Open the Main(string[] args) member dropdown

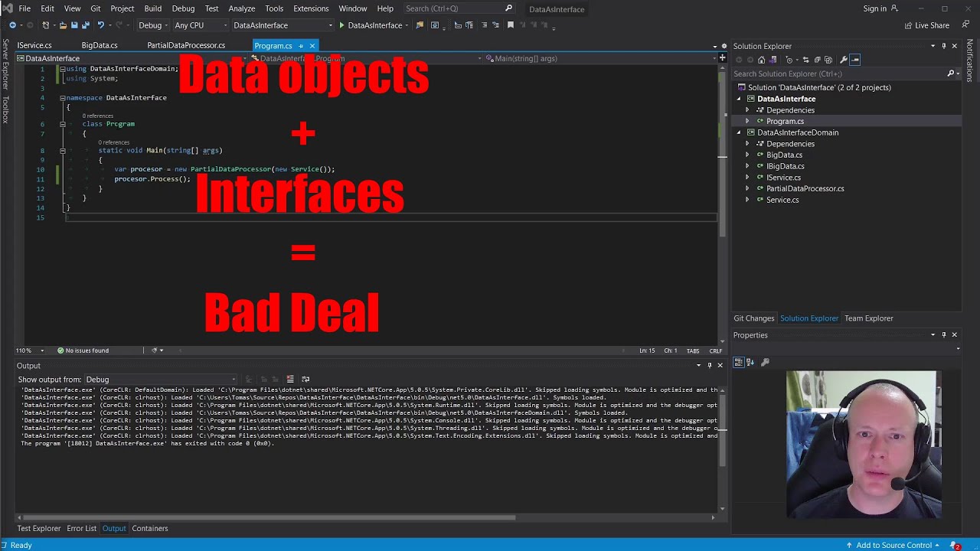(x=599, y=58)
